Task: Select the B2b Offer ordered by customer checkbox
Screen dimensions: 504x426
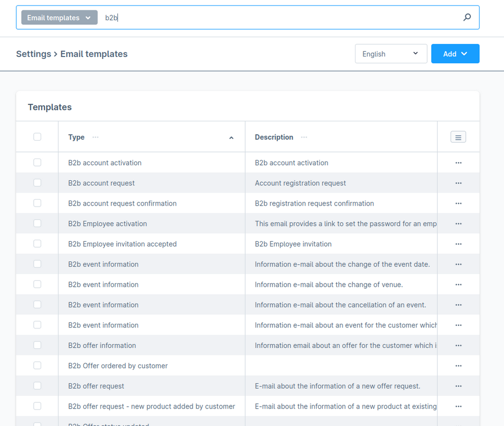Action: pyautogui.click(x=37, y=366)
